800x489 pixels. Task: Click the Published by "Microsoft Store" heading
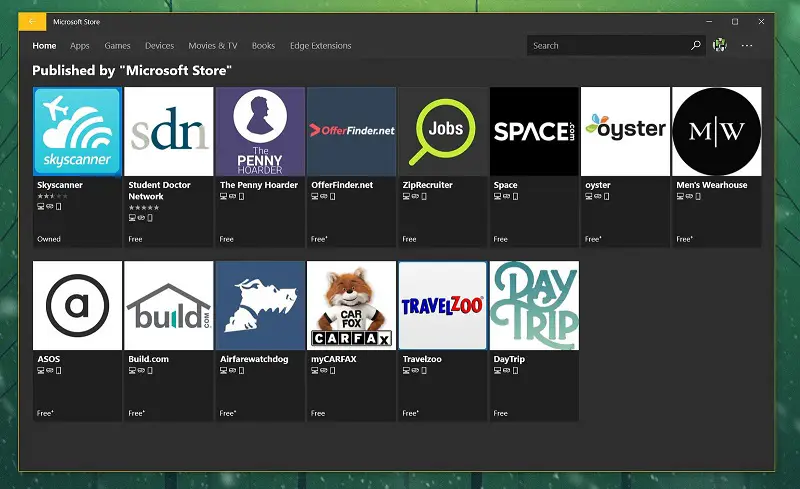tap(132, 70)
